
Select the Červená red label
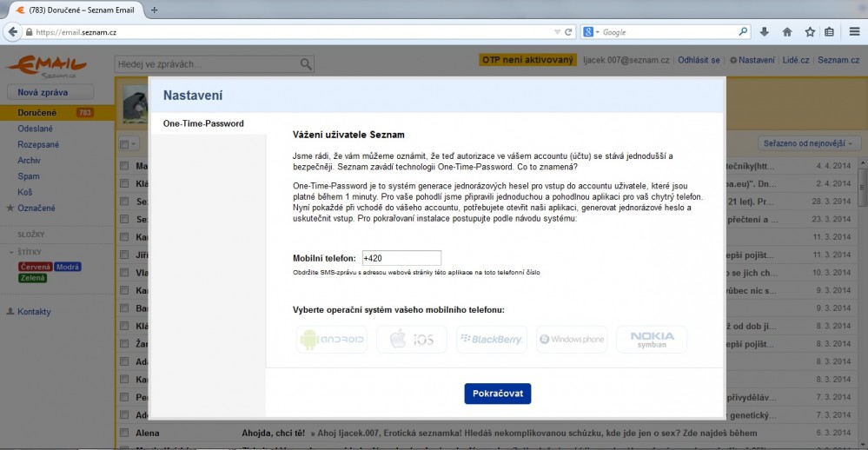(x=35, y=267)
